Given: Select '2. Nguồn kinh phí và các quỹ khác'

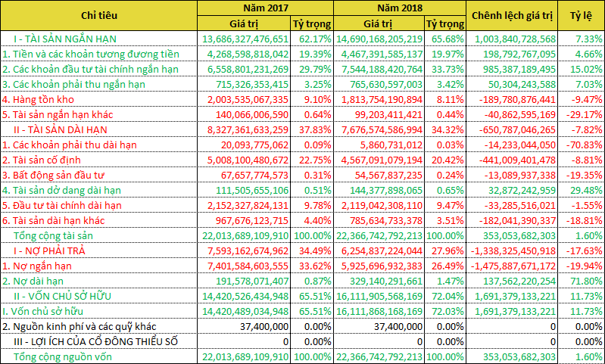Looking at the screenshot, I should tap(79, 327).
